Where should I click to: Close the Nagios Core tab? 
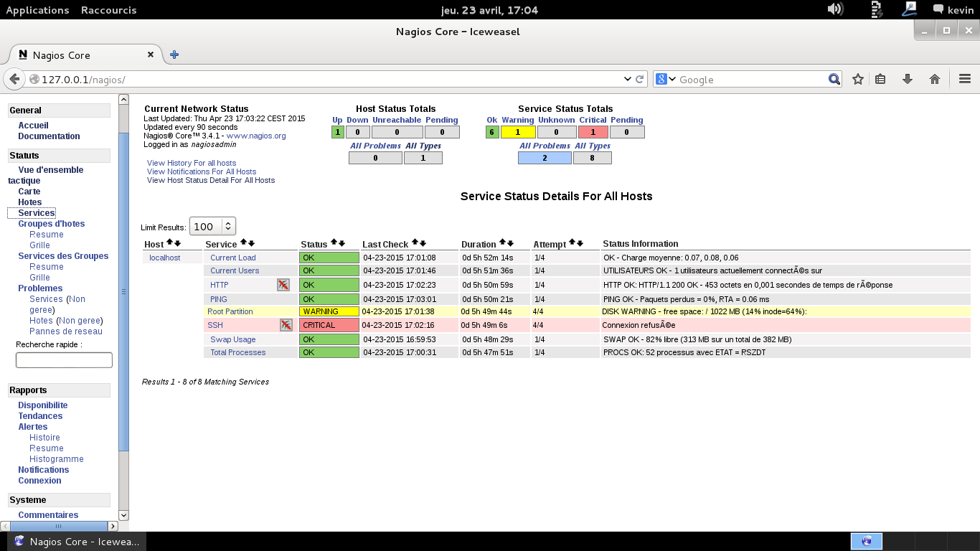pyautogui.click(x=151, y=55)
